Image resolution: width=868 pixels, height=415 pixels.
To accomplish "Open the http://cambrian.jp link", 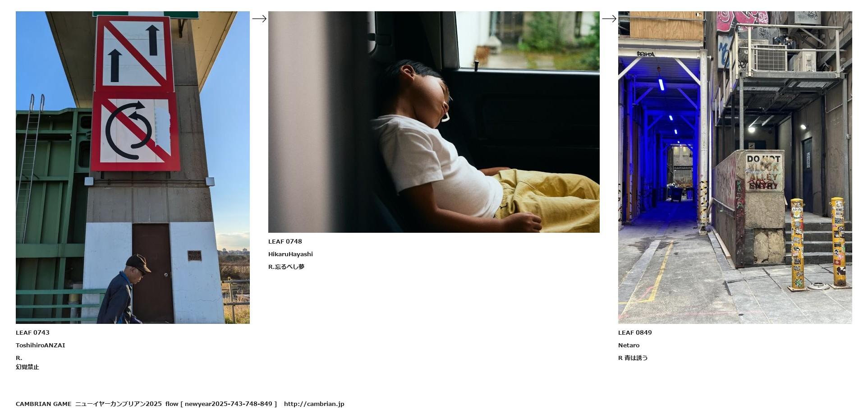I will point(314,404).
